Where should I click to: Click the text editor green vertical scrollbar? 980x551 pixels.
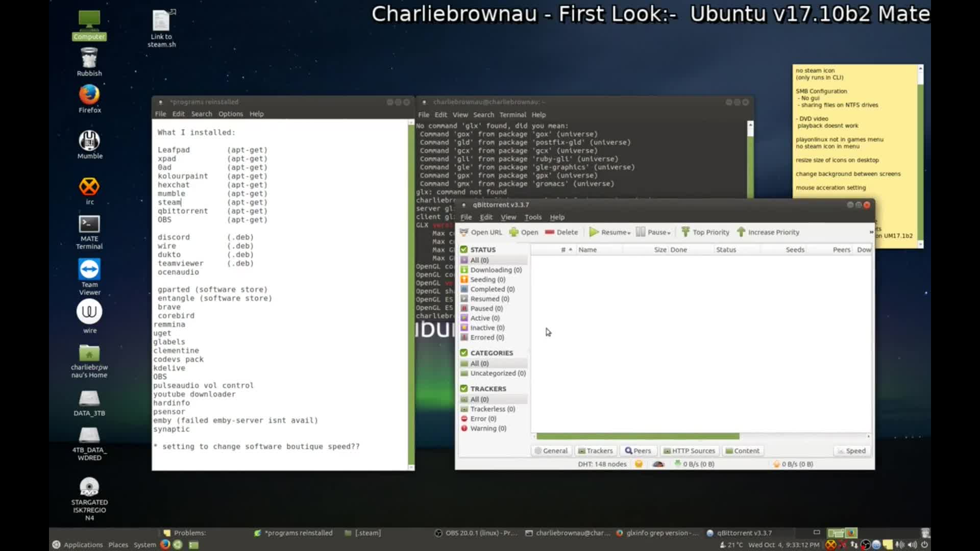pyautogui.click(x=411, y=294)
